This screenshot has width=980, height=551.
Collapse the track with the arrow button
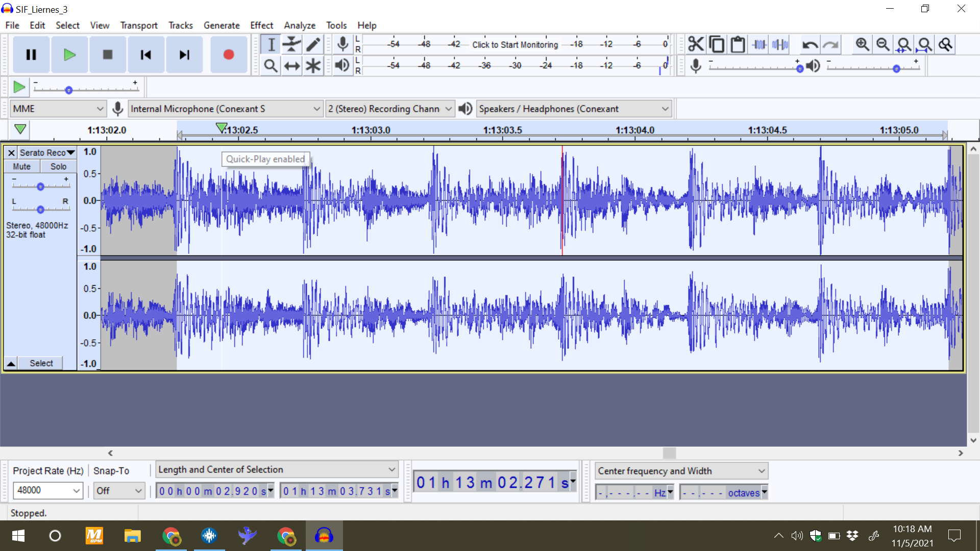[x=11, y=363]
